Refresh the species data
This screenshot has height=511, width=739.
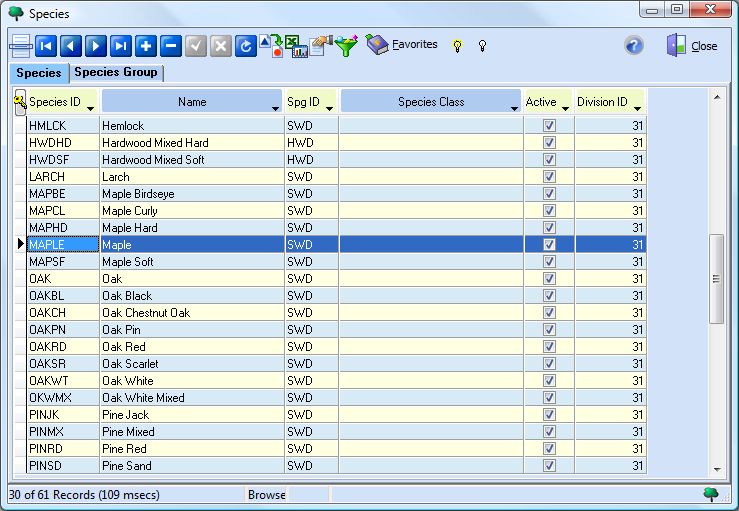pos(246,46)
